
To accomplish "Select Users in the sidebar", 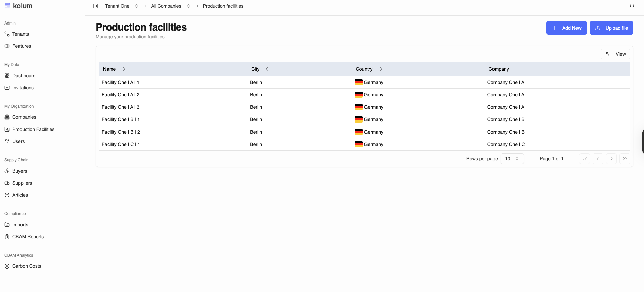I will [x=18, y=141].
